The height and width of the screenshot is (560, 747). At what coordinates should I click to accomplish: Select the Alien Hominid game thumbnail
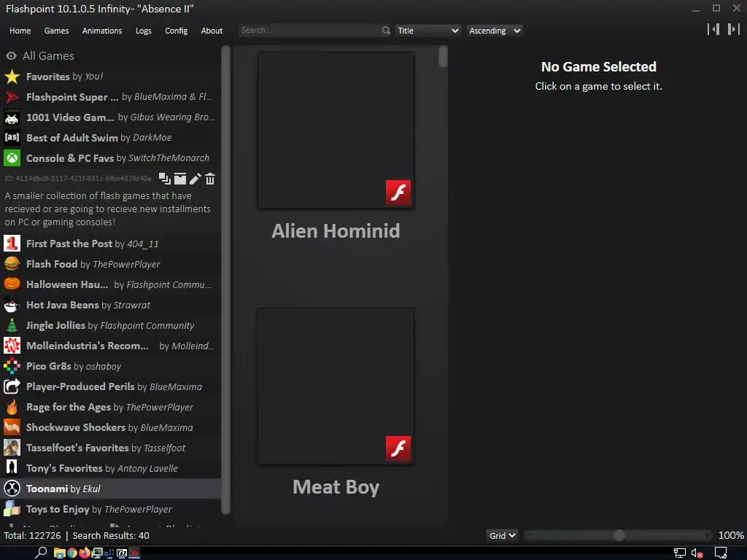pyautogui.click(x=336, y=131)
